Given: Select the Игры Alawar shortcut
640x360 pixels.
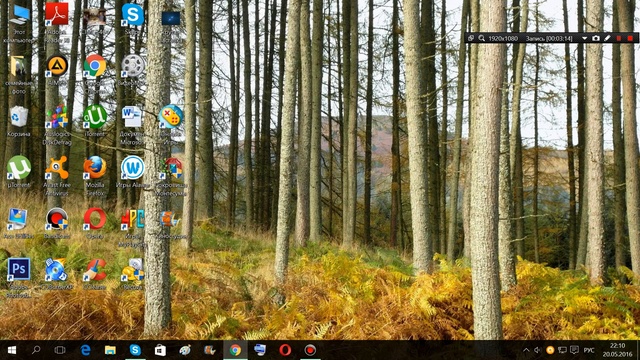Looking at the screenshot, I should (132, 171).
